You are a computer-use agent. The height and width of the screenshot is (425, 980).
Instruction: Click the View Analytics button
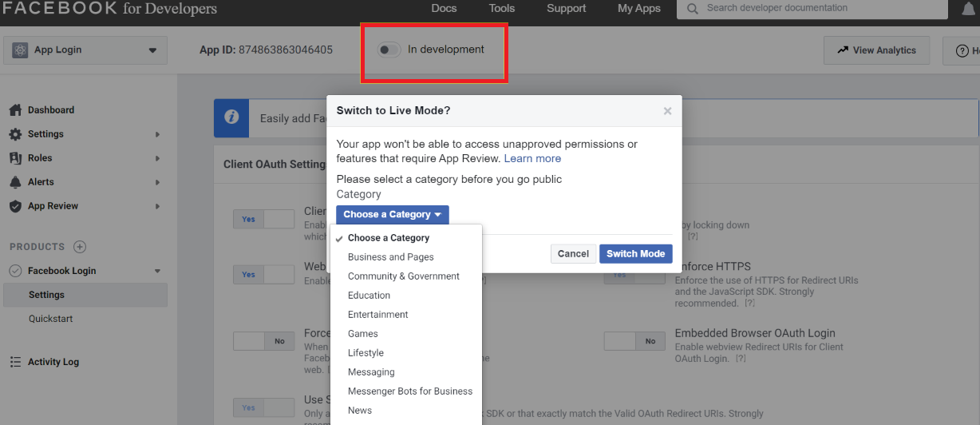pyautogui.click(x=876, y=50)
